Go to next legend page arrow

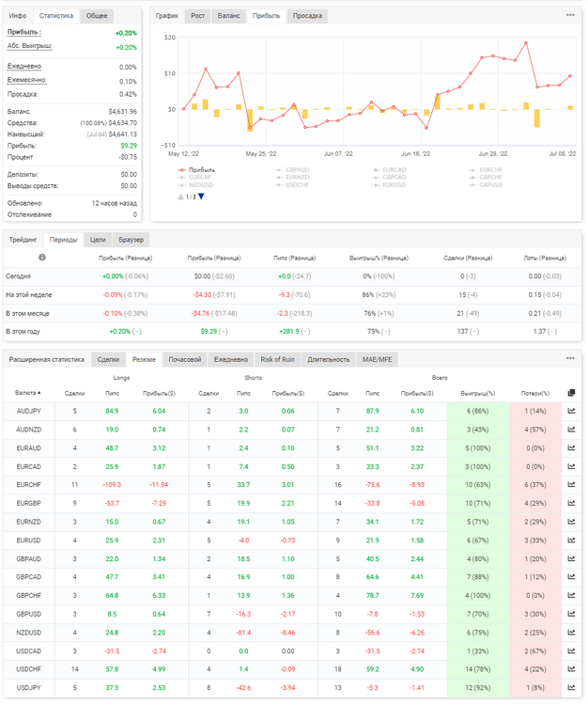(201, 196)
